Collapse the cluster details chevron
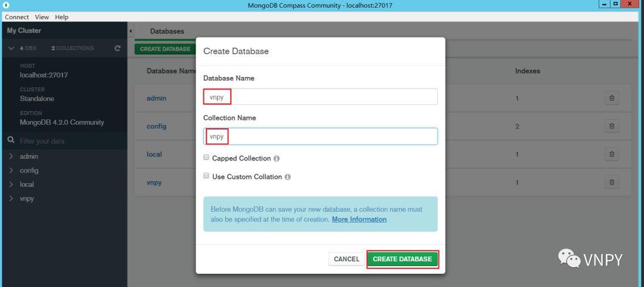The height and width of the screenshot is (287, 644). pyautogui.click(x=11, y=48)
